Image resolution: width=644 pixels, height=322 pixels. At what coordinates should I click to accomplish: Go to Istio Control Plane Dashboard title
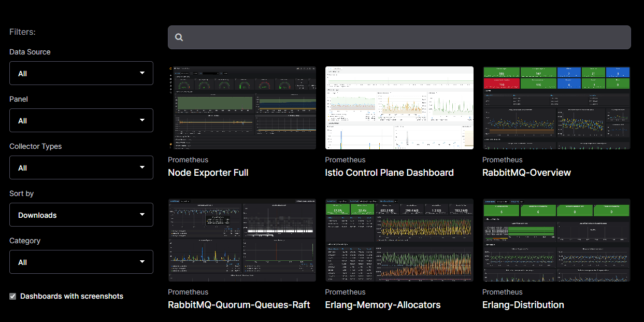(390, 173)
